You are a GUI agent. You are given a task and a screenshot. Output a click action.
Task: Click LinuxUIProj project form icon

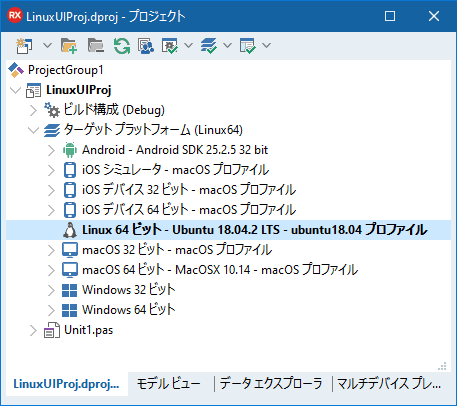click(x=34, y=90)
